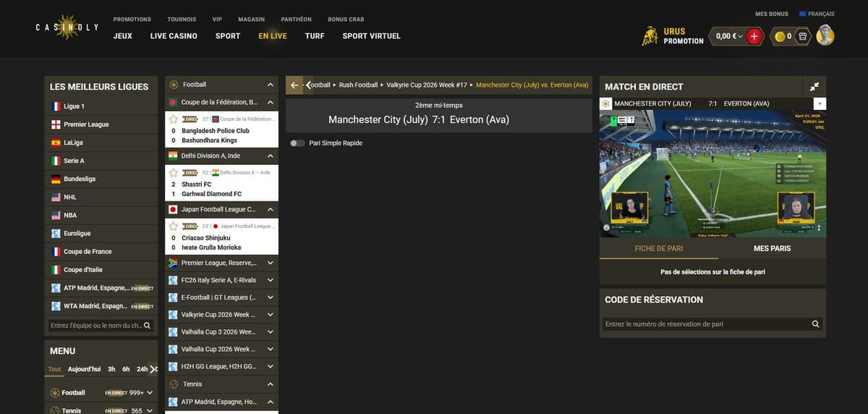Open ATP Madrid live league entry
The image size is (868, 414).
101,287
